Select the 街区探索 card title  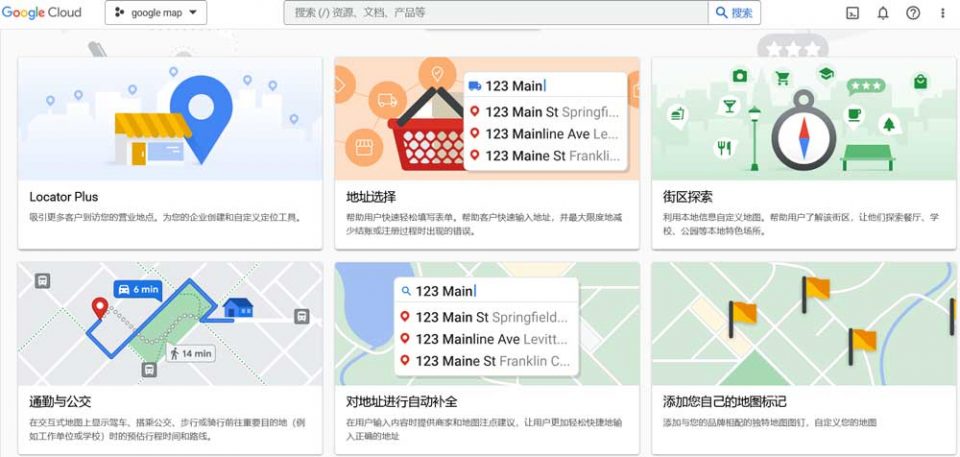(x=688, y=197)
